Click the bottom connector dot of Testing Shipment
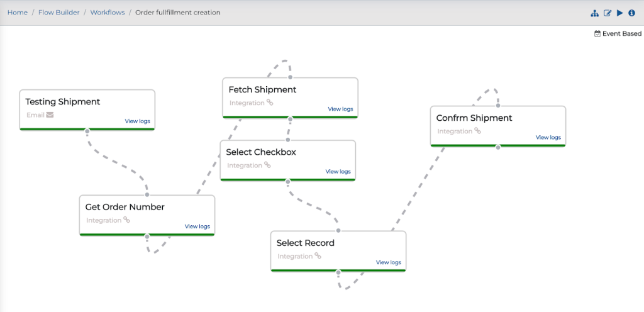The height and width of the screenshot is (312, 644). 87,131
